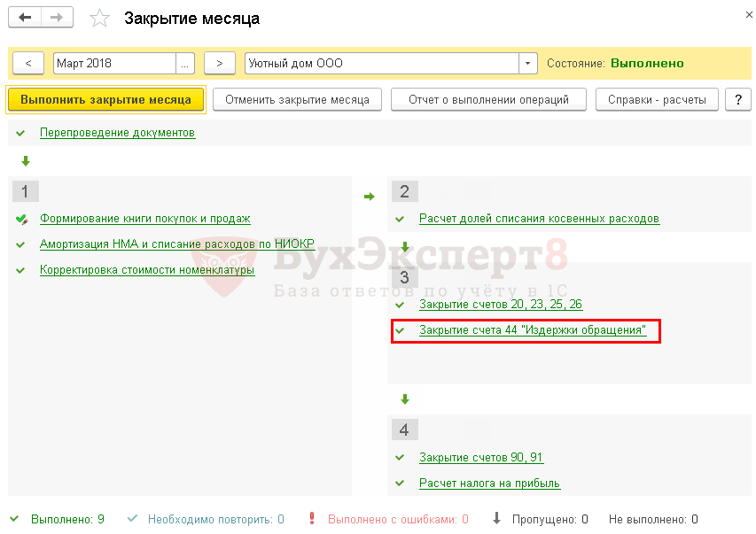
Task: Click check icon beside Расчет налога на прибыль
Action: (400, 483)
